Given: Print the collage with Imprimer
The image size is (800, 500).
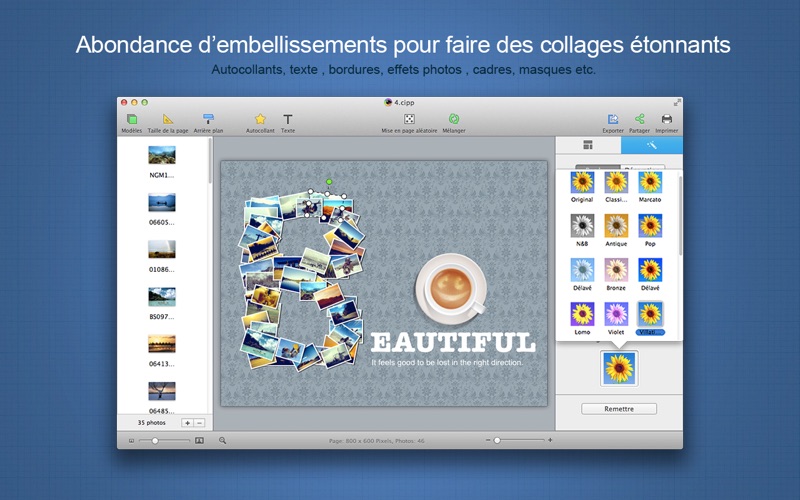Looking at the screenshot, I should (667, 123).
